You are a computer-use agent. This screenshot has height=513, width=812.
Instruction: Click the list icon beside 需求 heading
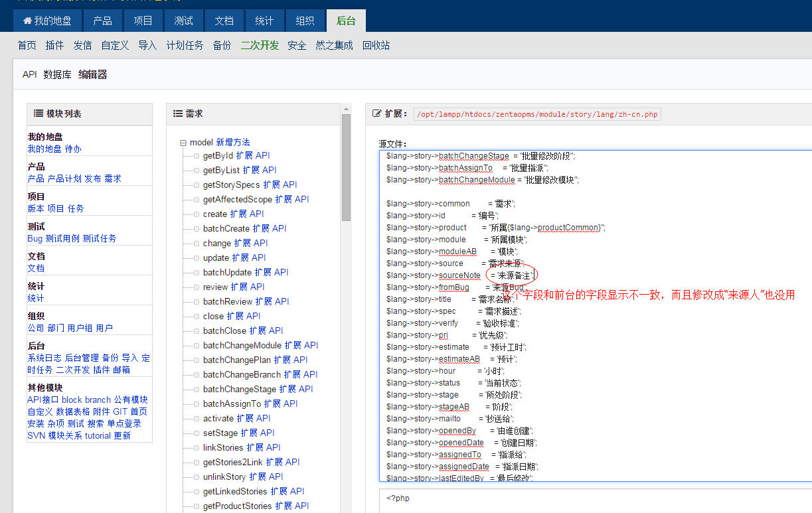(178, 113)
